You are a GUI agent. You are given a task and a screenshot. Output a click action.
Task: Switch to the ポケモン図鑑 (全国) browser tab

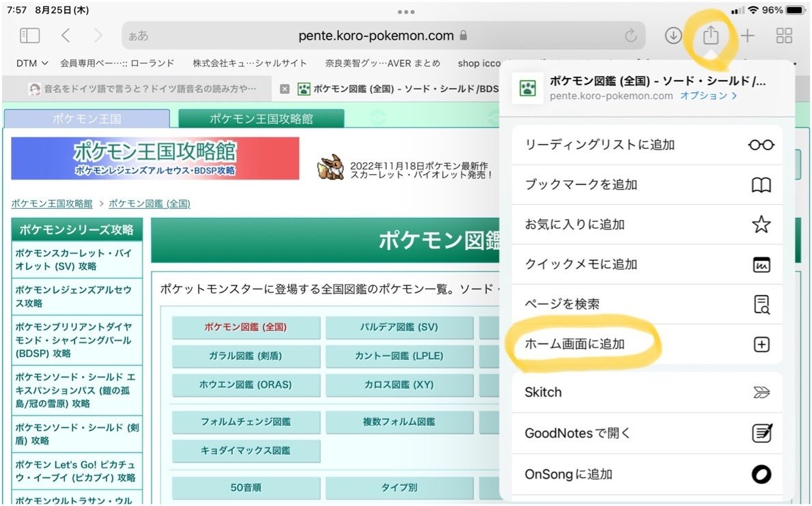click(405, 89)
